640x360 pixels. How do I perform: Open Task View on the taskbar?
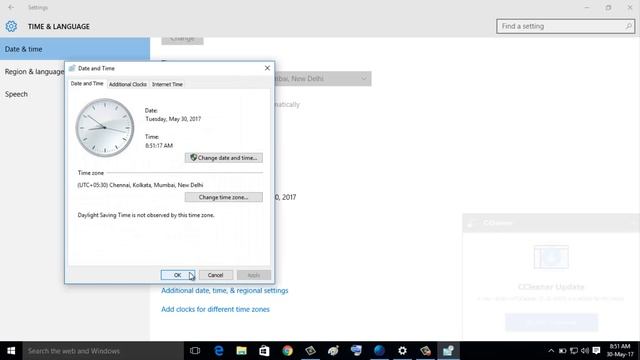[195, 351]
